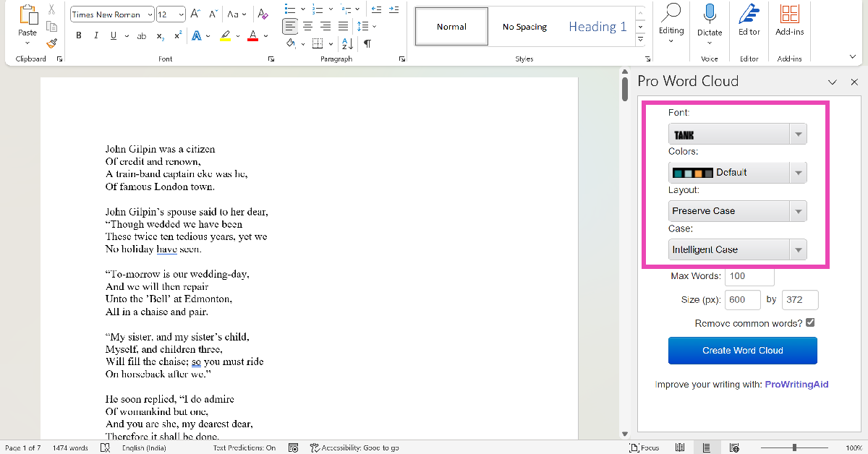Click the Dictate microphone icon
The height and width of the screenshot is (454, 868).
point(710,15)
